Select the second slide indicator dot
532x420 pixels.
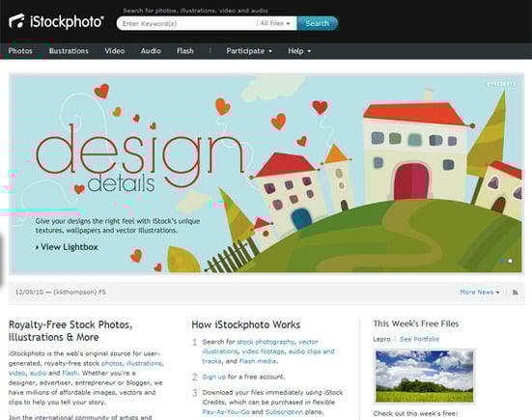(510, 261)
